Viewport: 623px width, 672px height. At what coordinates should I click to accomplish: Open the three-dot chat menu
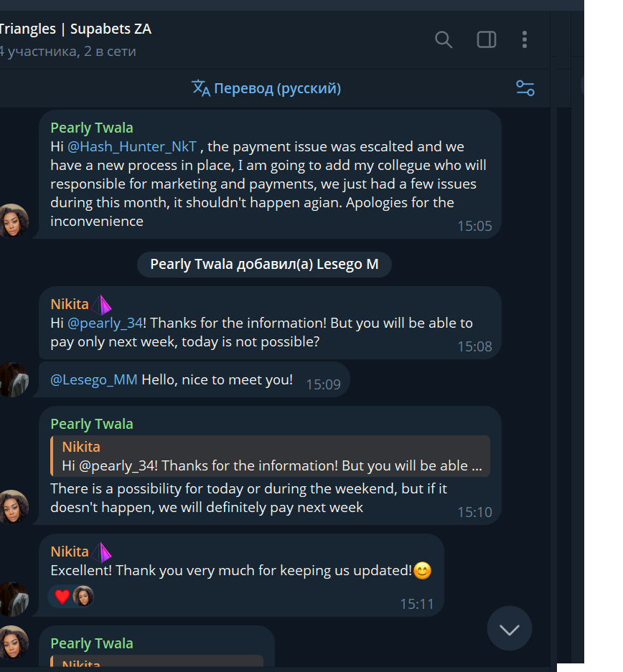[x=525, y=39]
